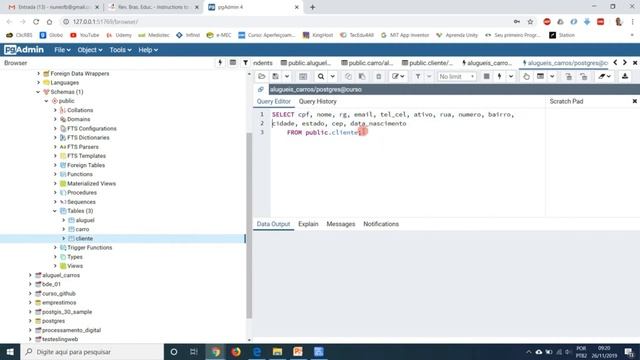
Task: Select Materialized Views tree item
Action: pyautogui.click(x=91, y=184)
